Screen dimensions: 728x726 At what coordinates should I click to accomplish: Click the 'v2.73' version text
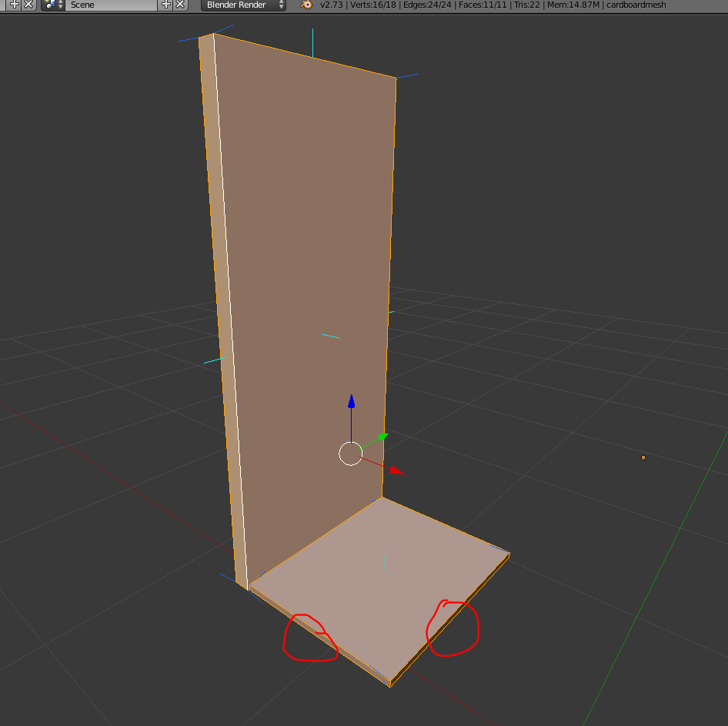[332, 5]
